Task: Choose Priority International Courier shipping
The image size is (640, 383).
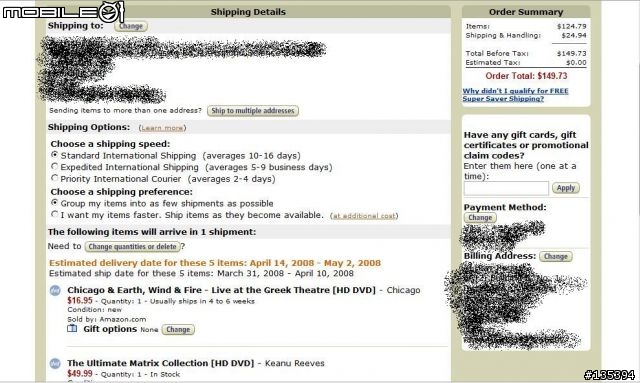Action: coord(55,178)
